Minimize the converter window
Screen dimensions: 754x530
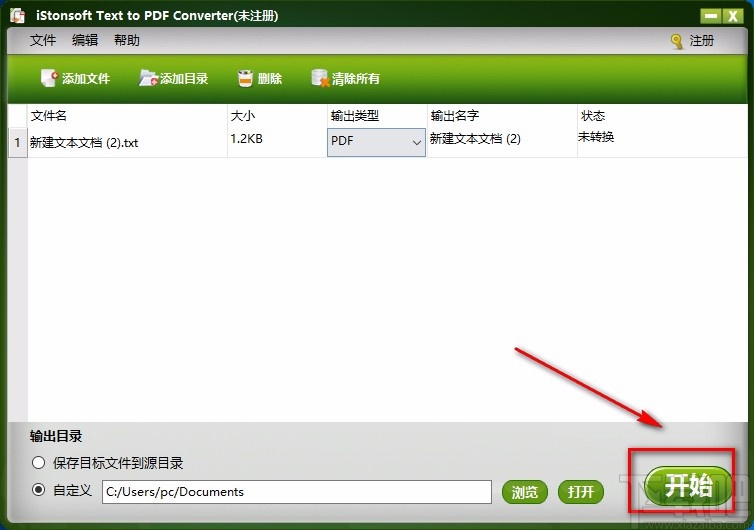click(710, 16)
